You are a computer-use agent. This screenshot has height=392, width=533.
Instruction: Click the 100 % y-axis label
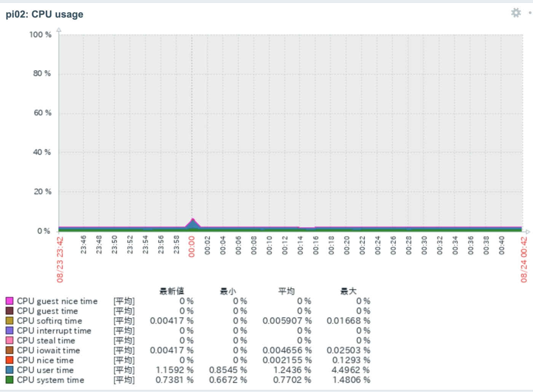point(40,35)
